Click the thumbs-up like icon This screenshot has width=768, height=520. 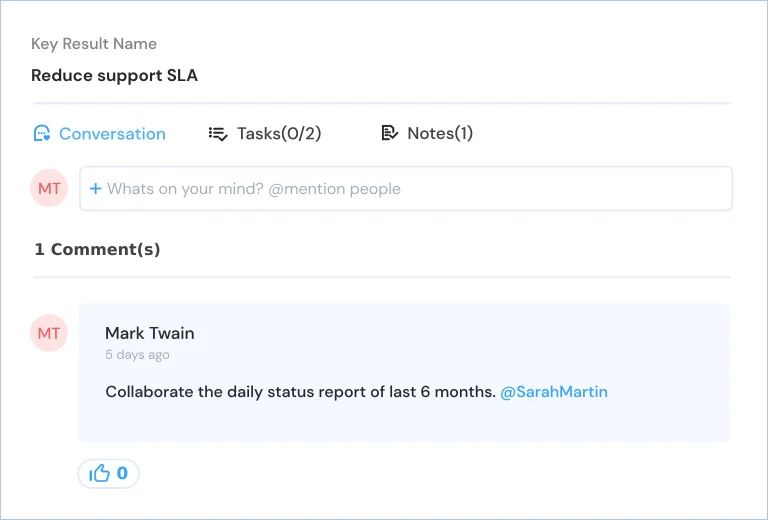[x=99, y=473]
